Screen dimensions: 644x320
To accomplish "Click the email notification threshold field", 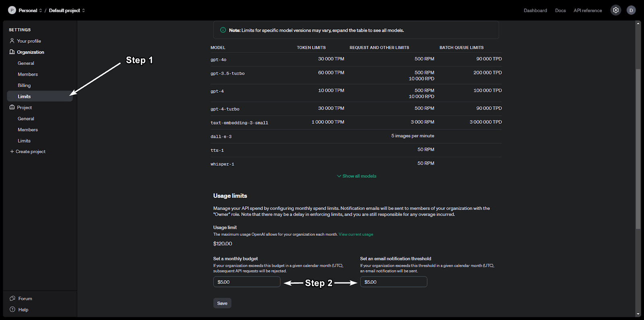I will [x=393, y=282].
